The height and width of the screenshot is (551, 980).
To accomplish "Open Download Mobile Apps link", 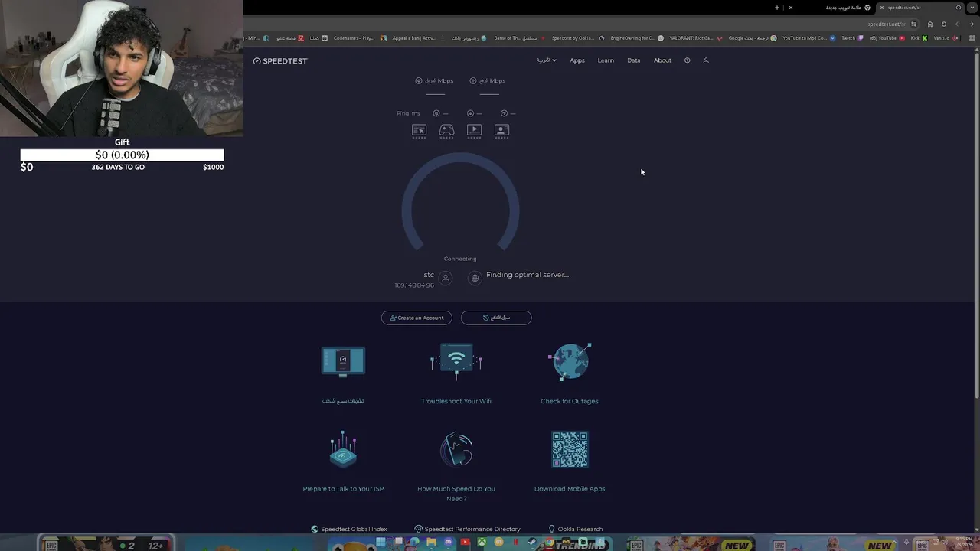I will click(570, 489).
